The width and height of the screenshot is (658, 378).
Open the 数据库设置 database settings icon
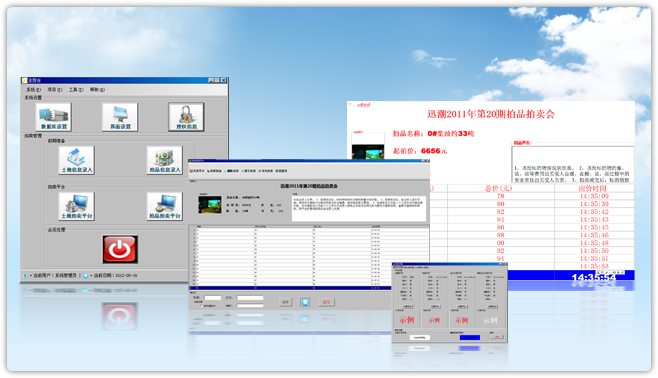tap(53, 117)
